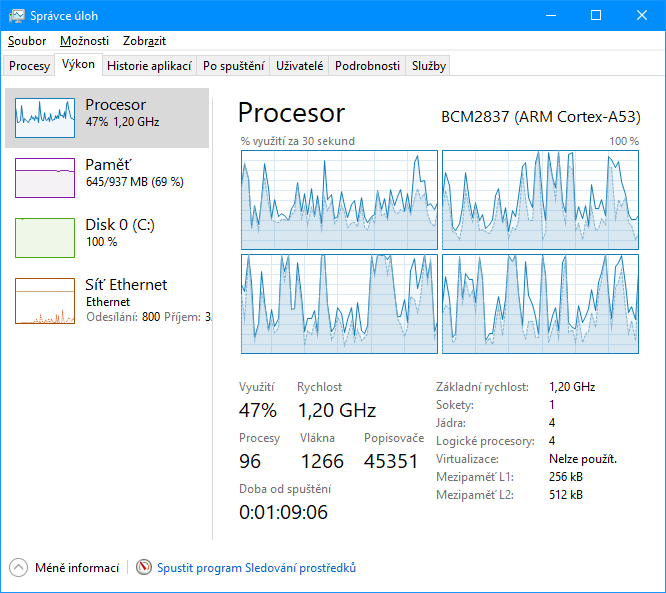The height and width of the screenshot is (593, 666).
Task: Switch to the Uživatelé tab
Action: click(300, 66)
